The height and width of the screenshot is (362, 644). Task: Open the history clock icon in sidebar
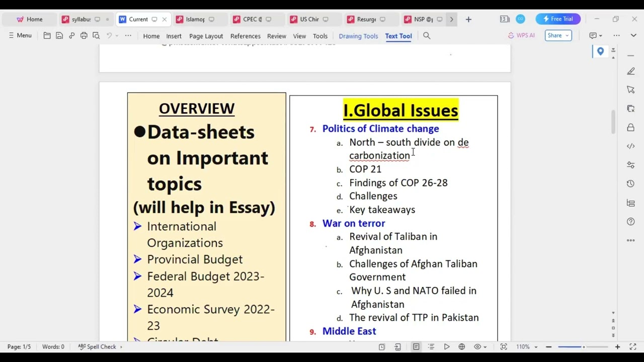click(x=631, y=184)
